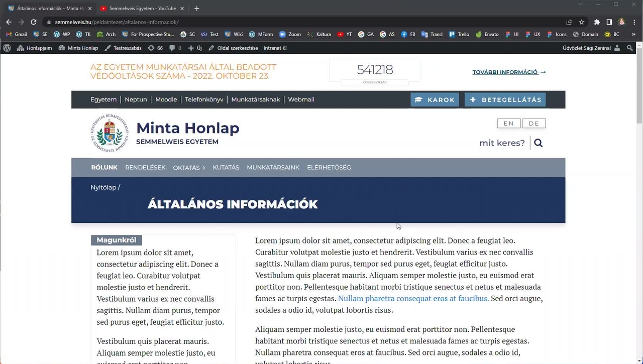Open the Transl bookmark
The height and width of the screenshot is (364, 643).
pyautogui.click(x=433, y=35)
